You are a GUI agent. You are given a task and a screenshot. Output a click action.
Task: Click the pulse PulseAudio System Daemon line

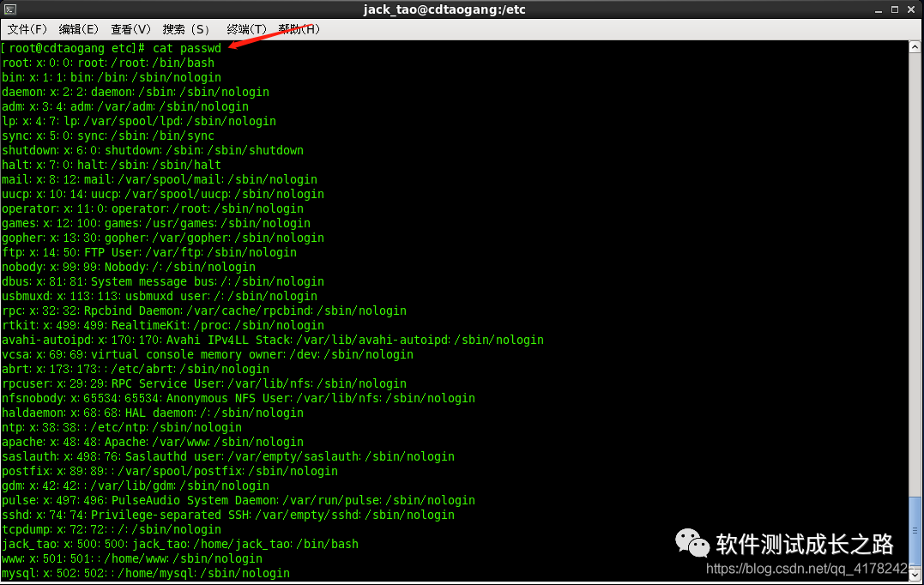[239, 500]
